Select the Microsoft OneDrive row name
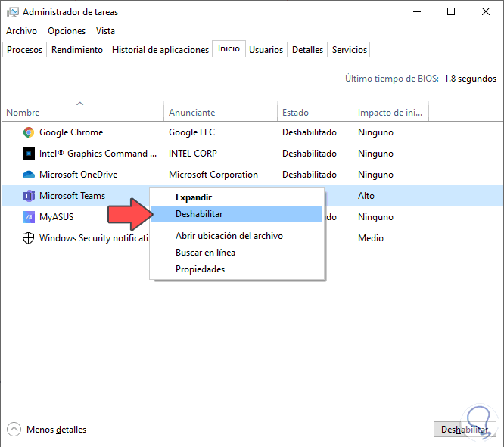Screen dimensions: 504x447 coord(79,175)
